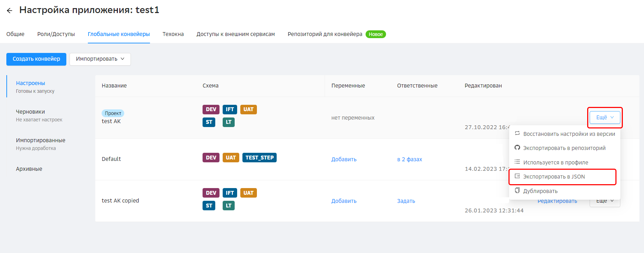Click the 'Используется в профиле' list icon
644x253 pixels.
tap(517, 162)
